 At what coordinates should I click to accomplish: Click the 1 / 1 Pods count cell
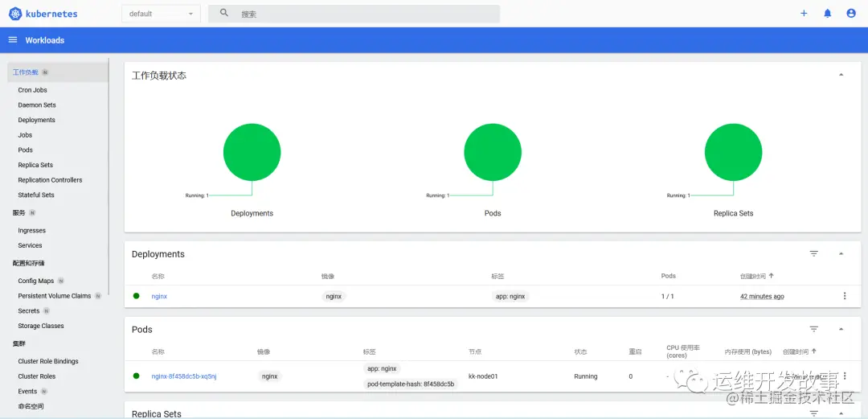[x=668, y=296]
